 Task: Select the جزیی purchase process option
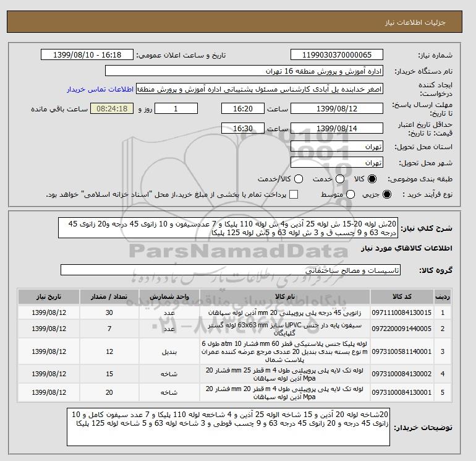pos(387,194)
